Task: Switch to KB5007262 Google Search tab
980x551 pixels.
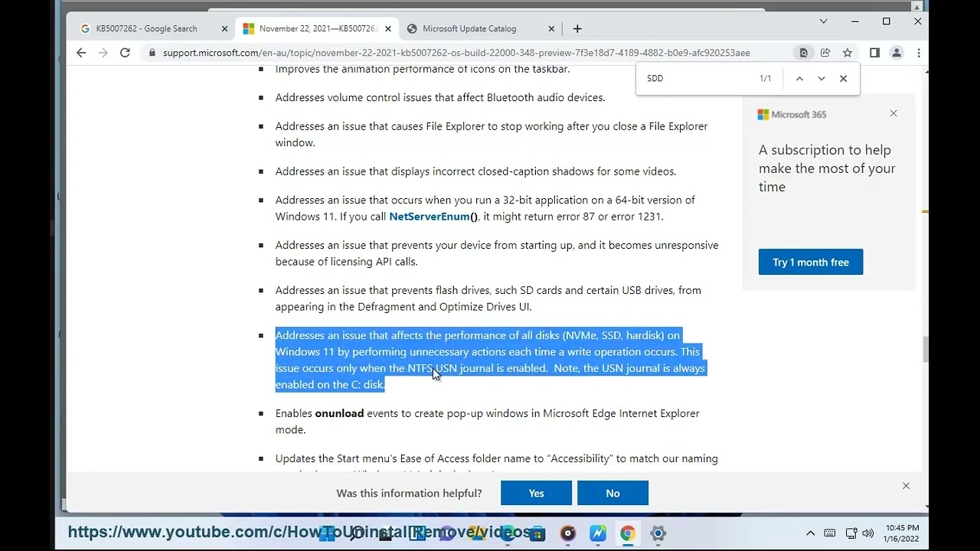Action: 145,28
